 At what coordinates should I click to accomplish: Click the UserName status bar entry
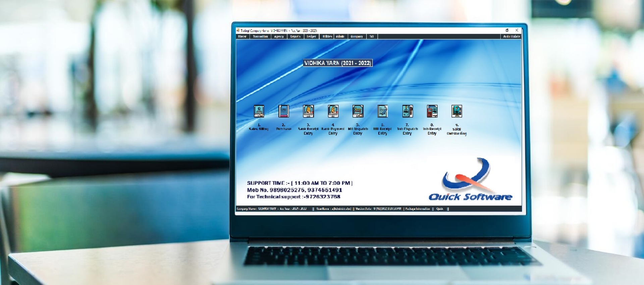[x=334, y=209]
